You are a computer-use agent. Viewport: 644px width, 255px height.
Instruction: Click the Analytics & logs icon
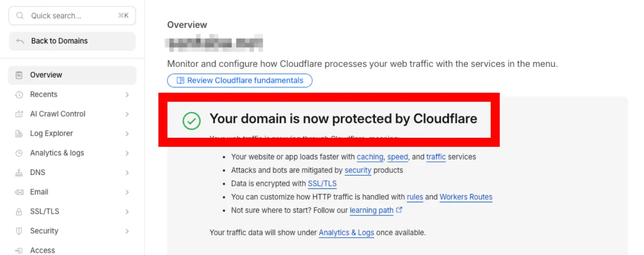(x=19, y=153)
